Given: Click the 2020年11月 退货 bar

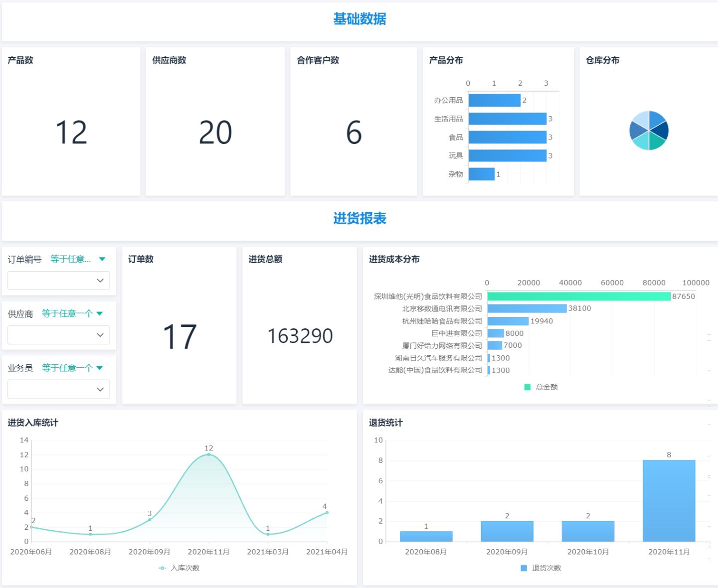Looking at the screenshot, I should tap(669, 501).
